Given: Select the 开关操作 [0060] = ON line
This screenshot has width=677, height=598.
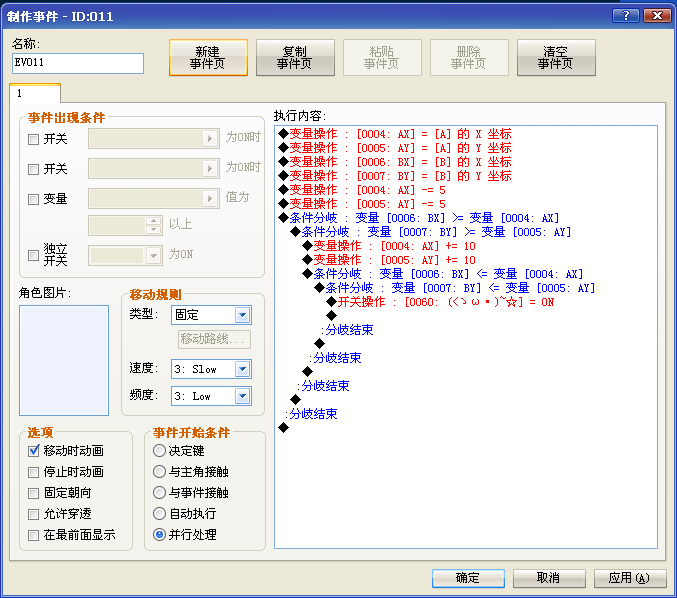Looking at the screenshot, I should point(440,302).
